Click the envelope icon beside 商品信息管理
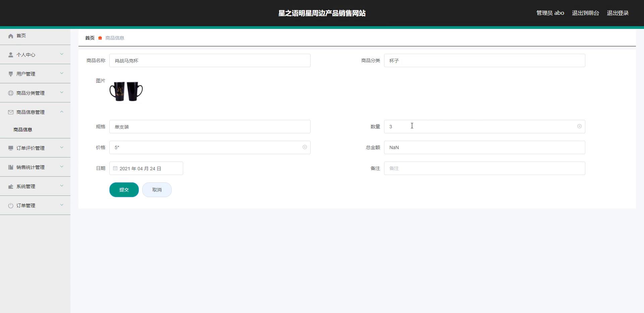644x313 pixels. point(11,112)
